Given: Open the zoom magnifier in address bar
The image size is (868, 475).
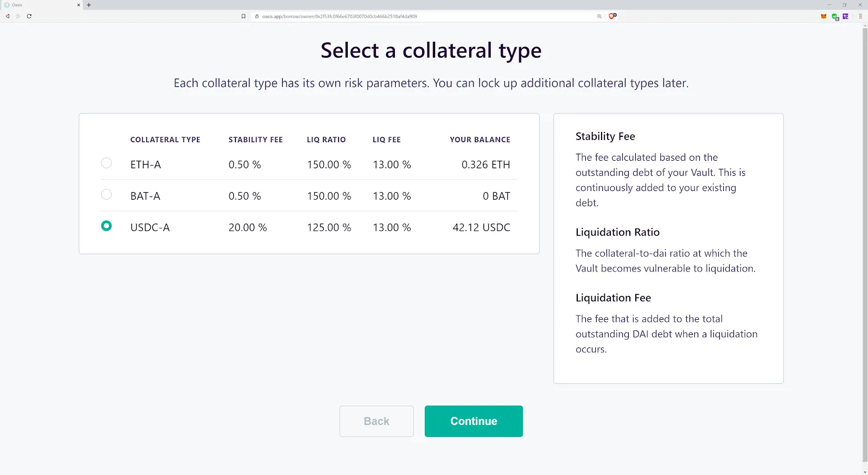Looking at the screenshot, I should tap(599, 16).
